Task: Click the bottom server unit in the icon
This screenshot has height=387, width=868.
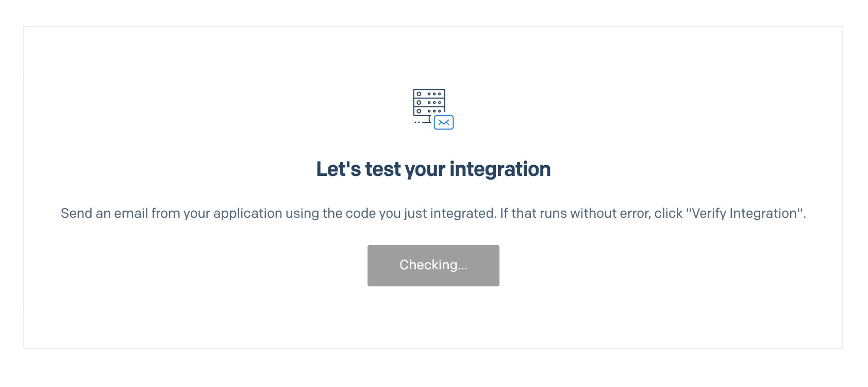Action: [428, 111]
